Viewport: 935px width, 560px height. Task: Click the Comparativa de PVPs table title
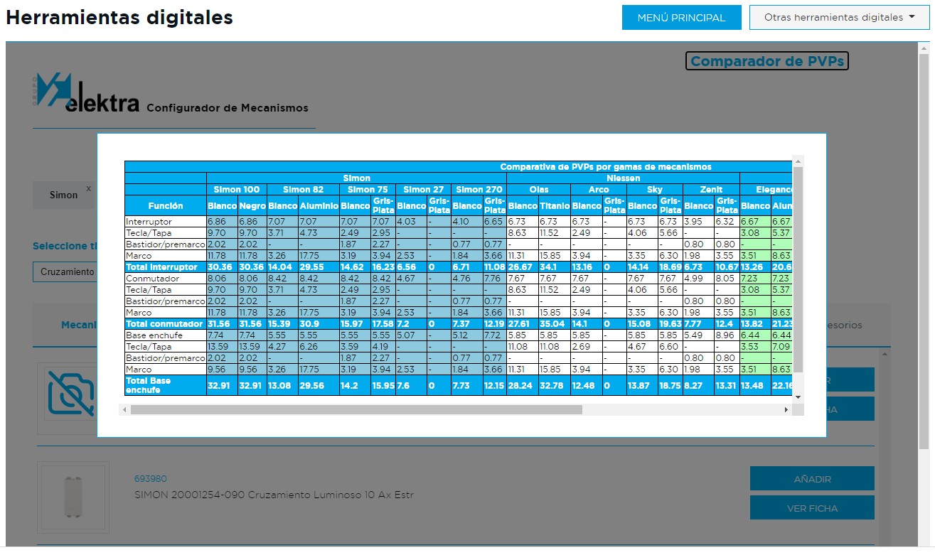click(x=605, y=167)
